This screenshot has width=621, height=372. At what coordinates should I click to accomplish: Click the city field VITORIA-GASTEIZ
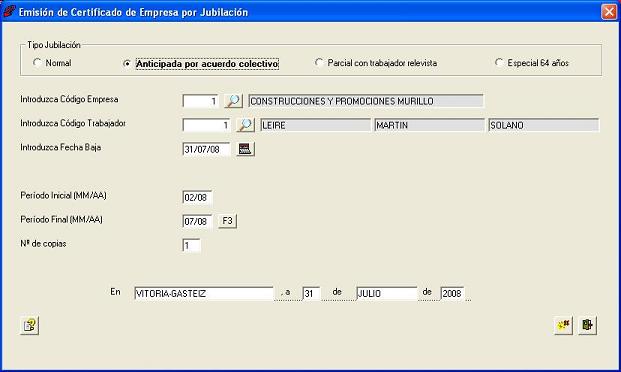pos(204,294)
